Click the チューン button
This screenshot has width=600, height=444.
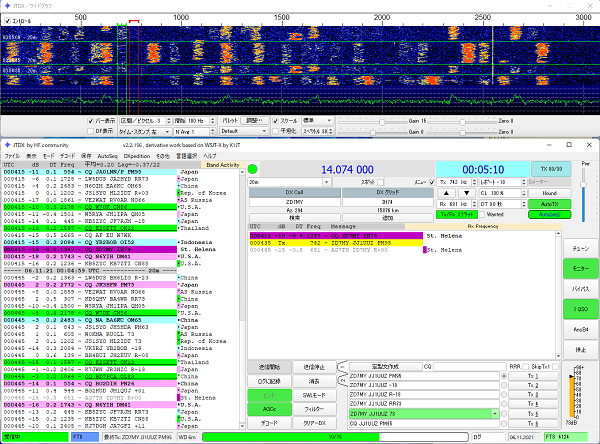[x=580, y=246]
